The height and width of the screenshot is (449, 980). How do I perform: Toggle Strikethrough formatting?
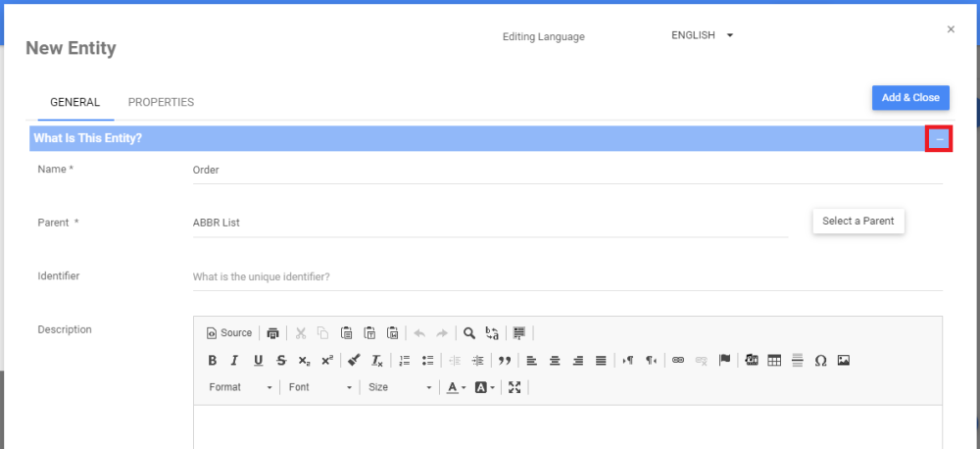[x=281, y=361]
